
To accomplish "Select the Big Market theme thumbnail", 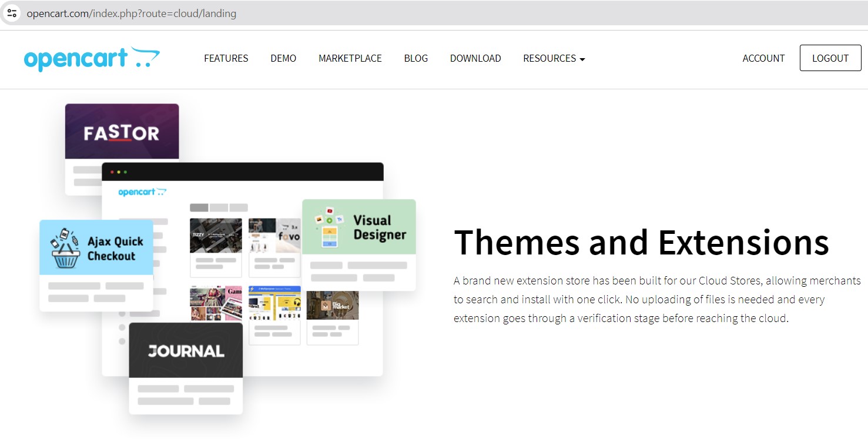I will (333, 306).
